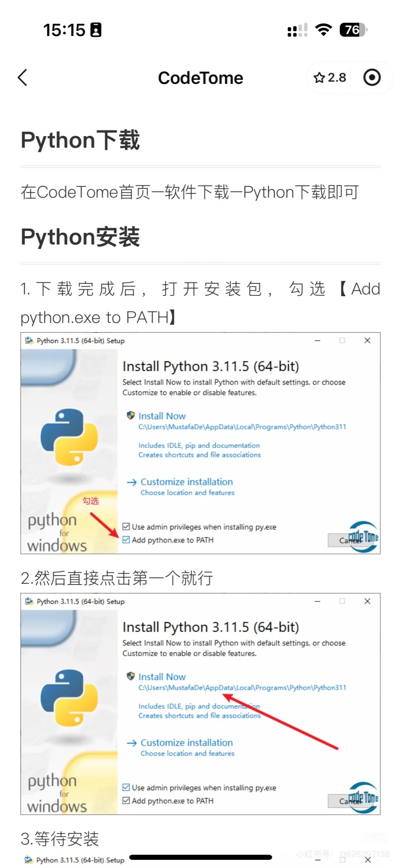Tap the Python installer icon in the first title bar
The image size is (401, 868).
point(29,340)
